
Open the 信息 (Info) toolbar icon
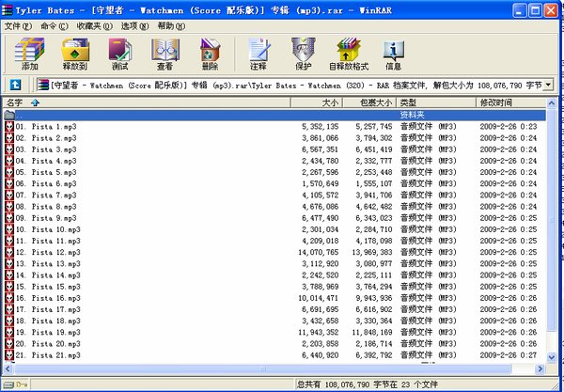[393, 54]
